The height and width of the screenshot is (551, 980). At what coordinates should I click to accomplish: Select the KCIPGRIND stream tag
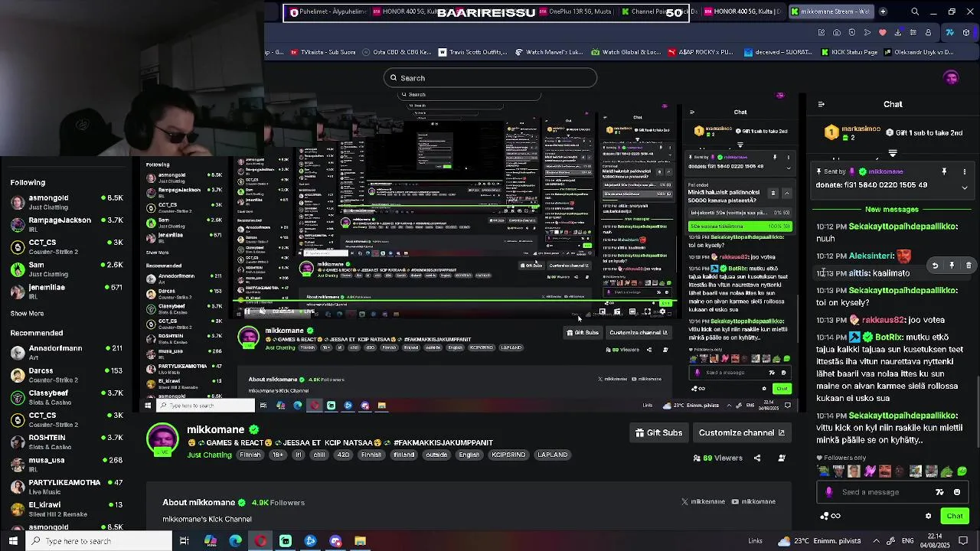[508, 455]
